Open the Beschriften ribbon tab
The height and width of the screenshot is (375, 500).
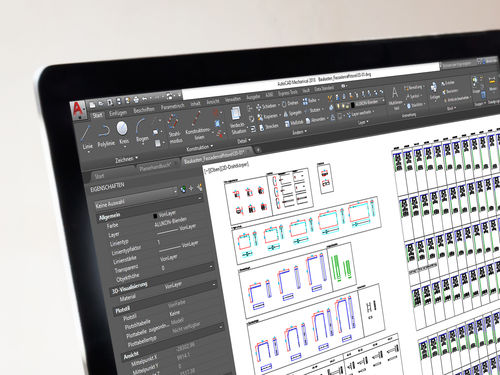click(x=144, y=110)
